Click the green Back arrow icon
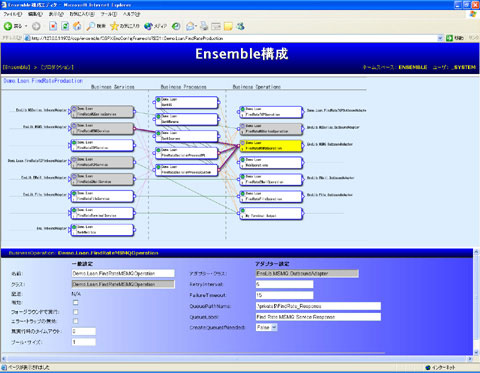Screen dimensions: 480x373 tap(8, 26)
